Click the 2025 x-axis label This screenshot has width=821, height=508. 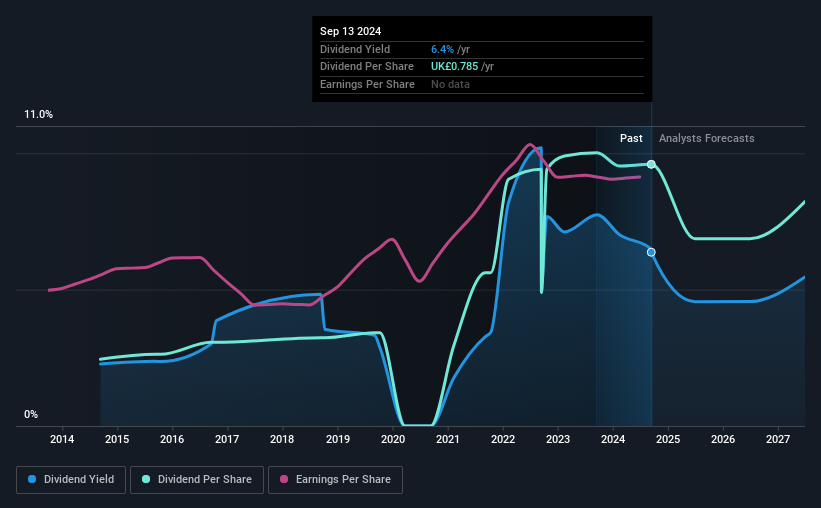point(668,439)
